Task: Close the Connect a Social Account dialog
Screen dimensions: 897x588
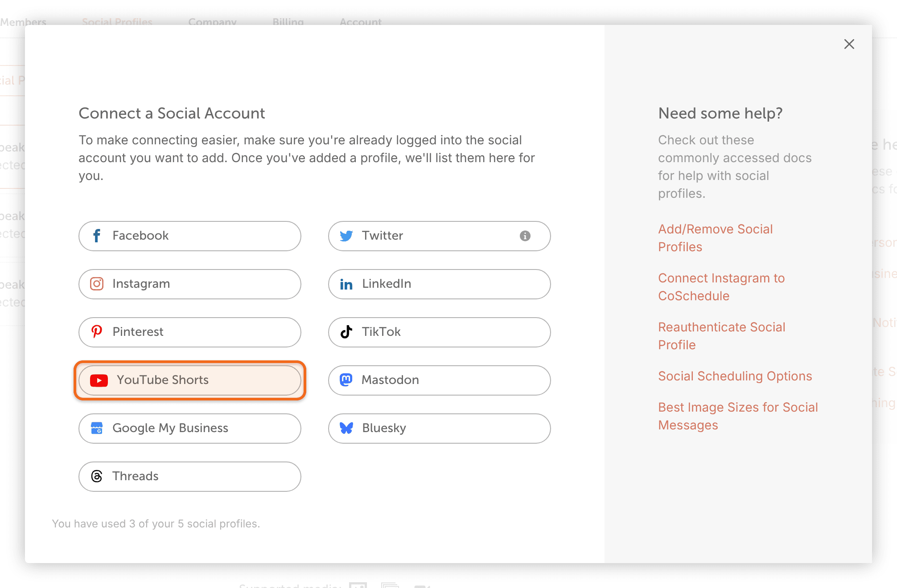Action: click(849, 44)
